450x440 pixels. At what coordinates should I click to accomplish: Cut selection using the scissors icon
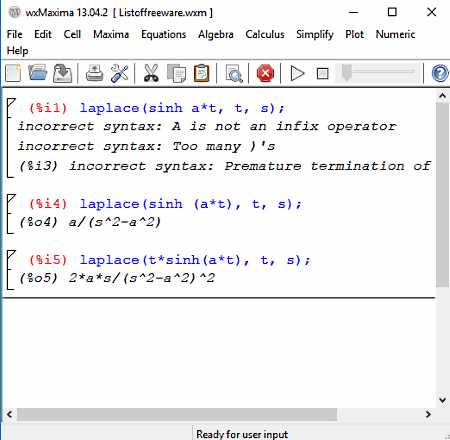coord(151,73)
